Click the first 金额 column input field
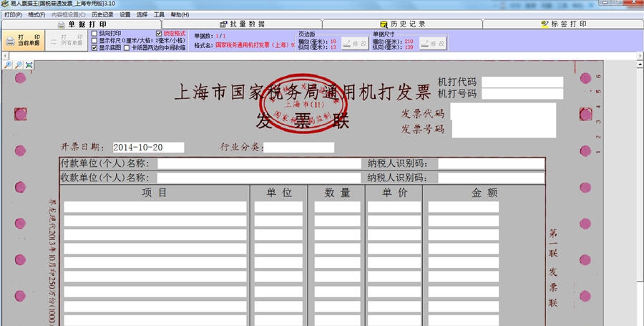The image size is (644, 326). point(463,207)
